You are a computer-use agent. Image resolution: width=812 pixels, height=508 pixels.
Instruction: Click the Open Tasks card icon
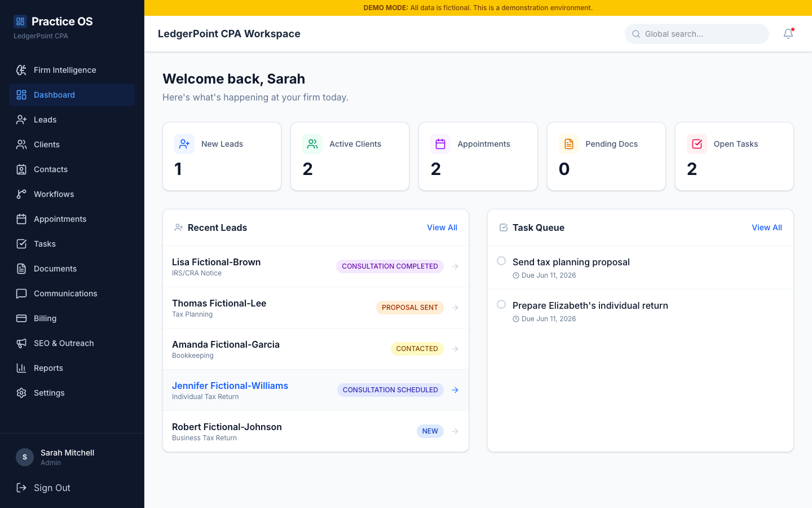(x=697, y=144)
